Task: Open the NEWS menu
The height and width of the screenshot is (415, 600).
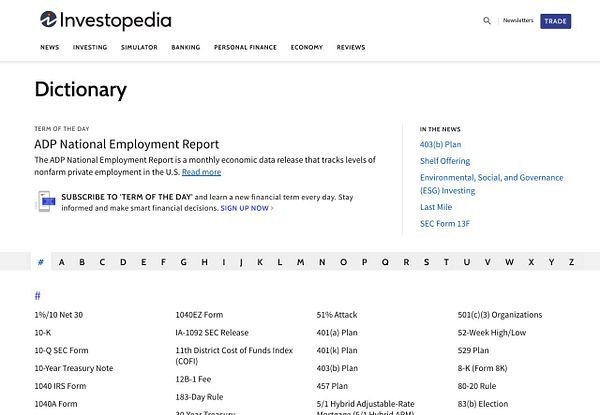Action: click(50, 47)
